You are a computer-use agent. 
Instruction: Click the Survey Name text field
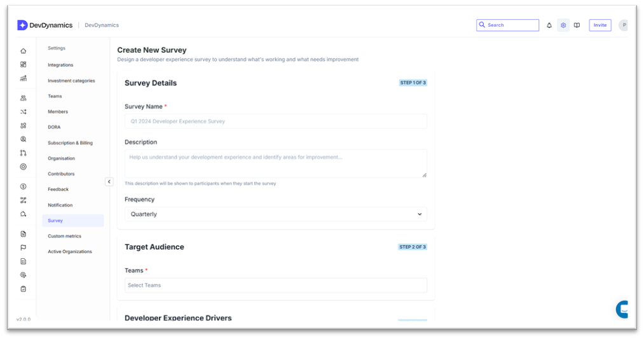(x=276, y=121)
